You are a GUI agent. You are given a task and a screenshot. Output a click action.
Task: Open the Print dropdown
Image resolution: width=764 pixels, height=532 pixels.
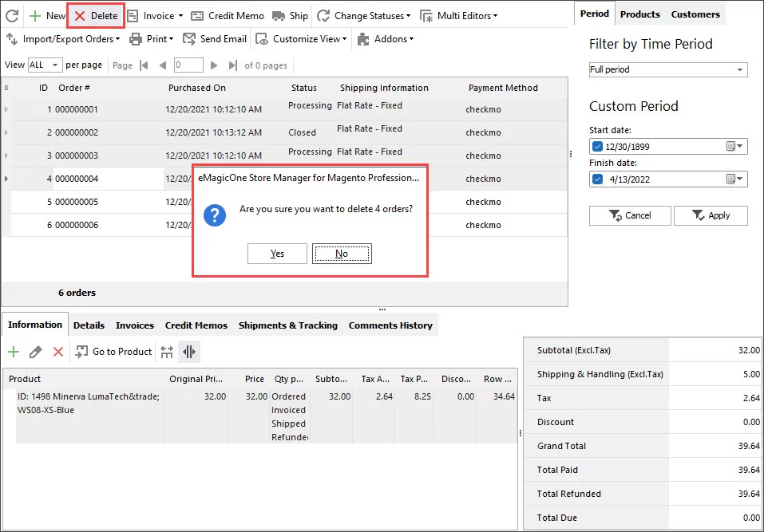(152, 39)
